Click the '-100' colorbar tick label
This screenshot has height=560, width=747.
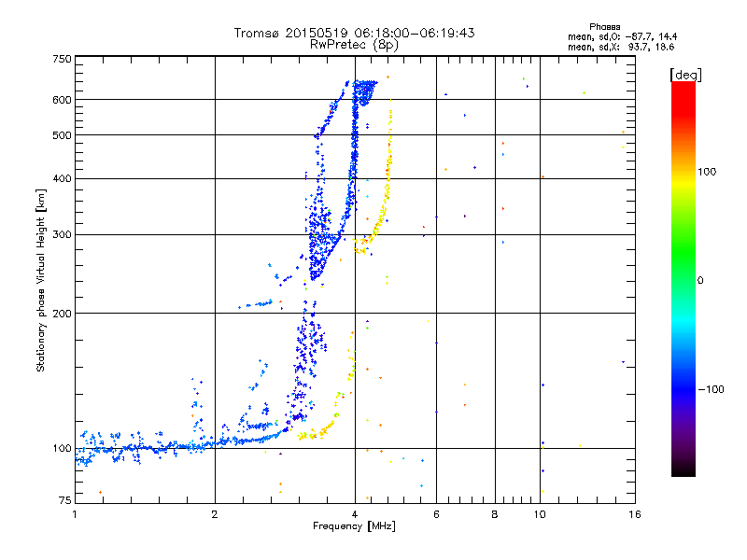click(x=711, y=389)
